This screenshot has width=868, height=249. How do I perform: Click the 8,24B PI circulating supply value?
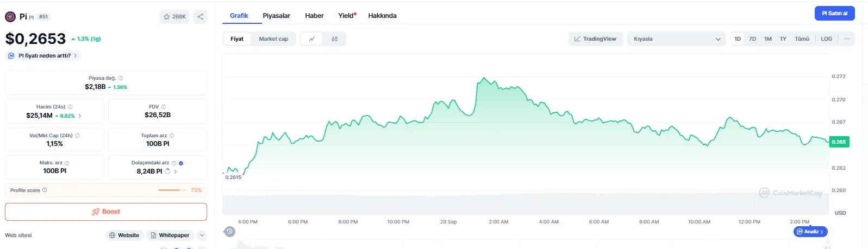tap(149, 171)
